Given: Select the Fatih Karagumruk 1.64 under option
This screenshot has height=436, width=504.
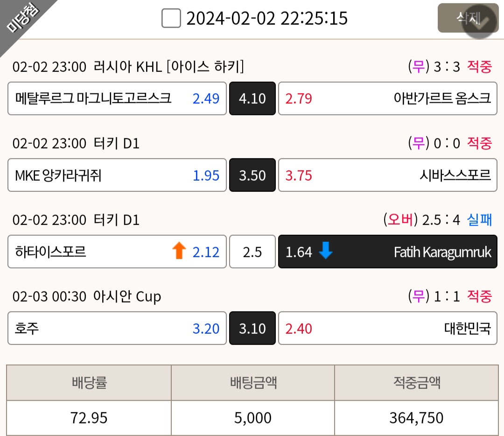Looking at the screenshot, I should point(388,252).
